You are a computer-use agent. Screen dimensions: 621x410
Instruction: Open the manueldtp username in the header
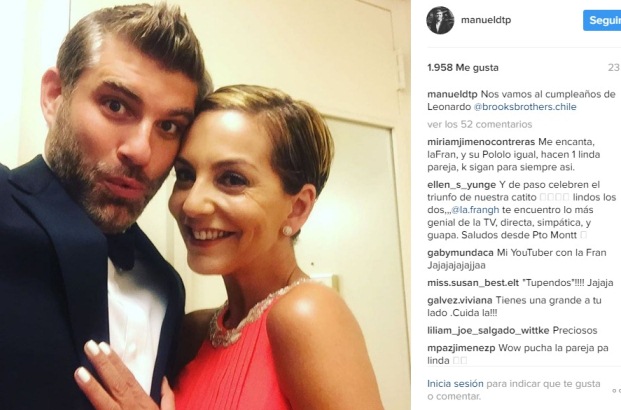click(x=486, y=20)
